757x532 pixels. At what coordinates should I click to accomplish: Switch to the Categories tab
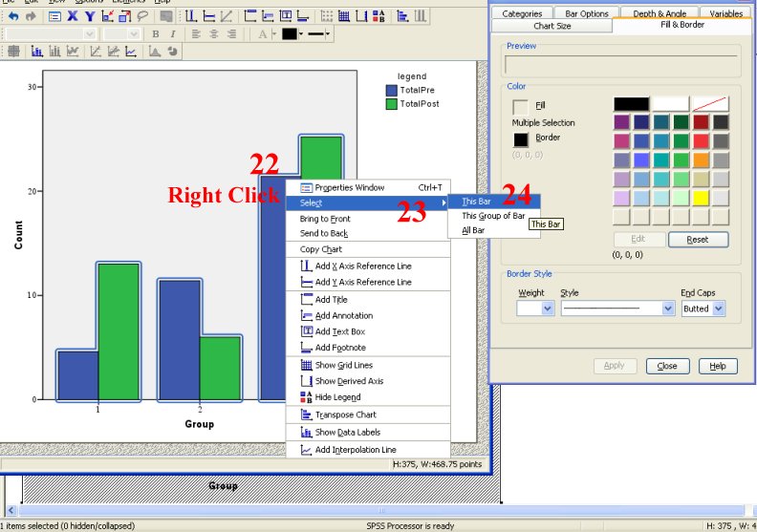click(x=522, y=13)
